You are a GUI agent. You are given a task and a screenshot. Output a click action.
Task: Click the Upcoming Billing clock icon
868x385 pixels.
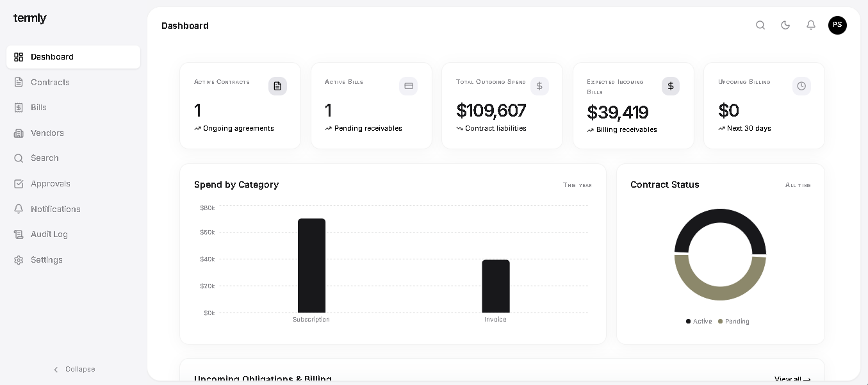coord(801,86)
